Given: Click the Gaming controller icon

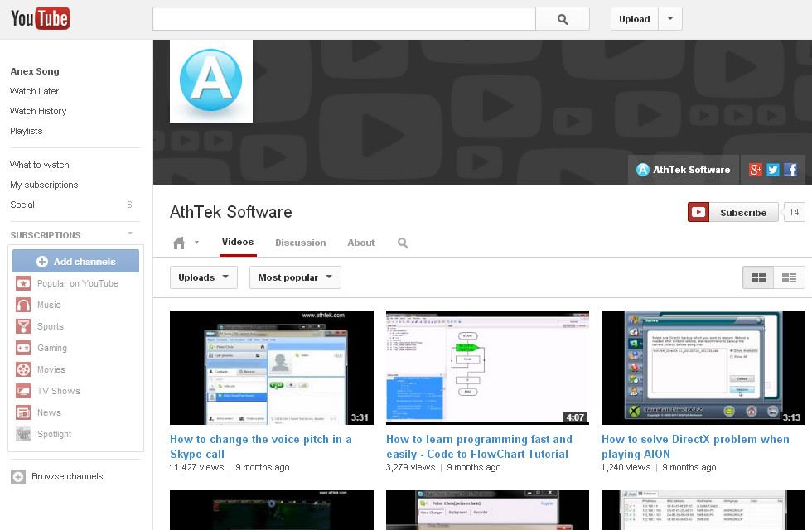Looking at the screenshot, I should coord(23,348).
